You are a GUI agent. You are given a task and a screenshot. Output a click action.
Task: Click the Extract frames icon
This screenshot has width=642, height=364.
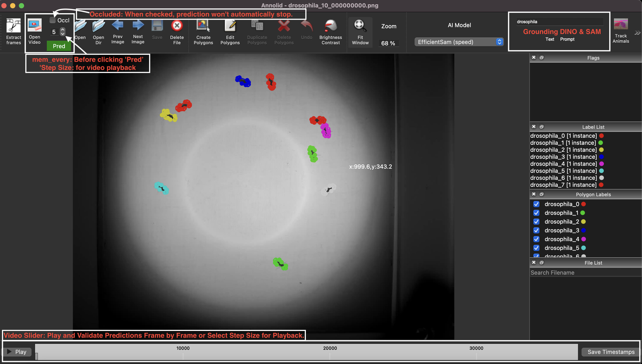click(x=14, y=26)
